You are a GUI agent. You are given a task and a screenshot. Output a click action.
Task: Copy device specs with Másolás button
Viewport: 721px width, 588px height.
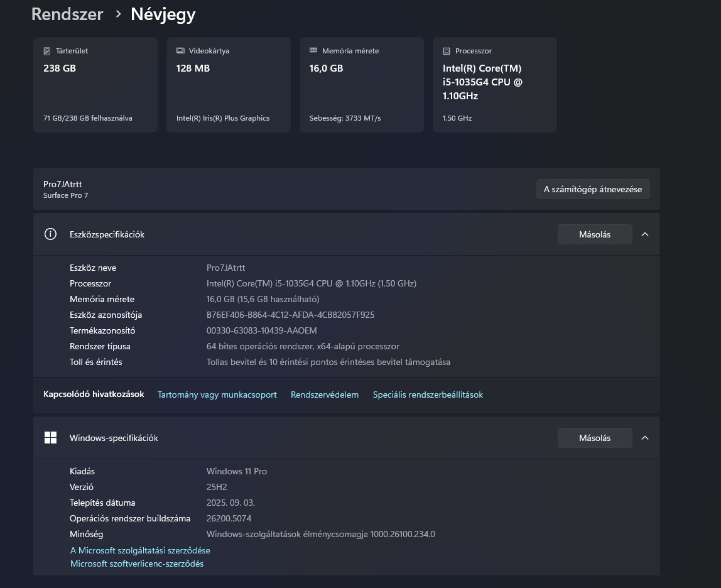[x=595, y=234]
